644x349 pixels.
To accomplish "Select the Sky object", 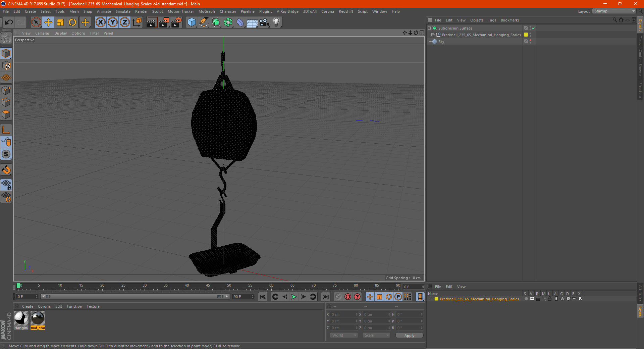I will click(441, 42).
